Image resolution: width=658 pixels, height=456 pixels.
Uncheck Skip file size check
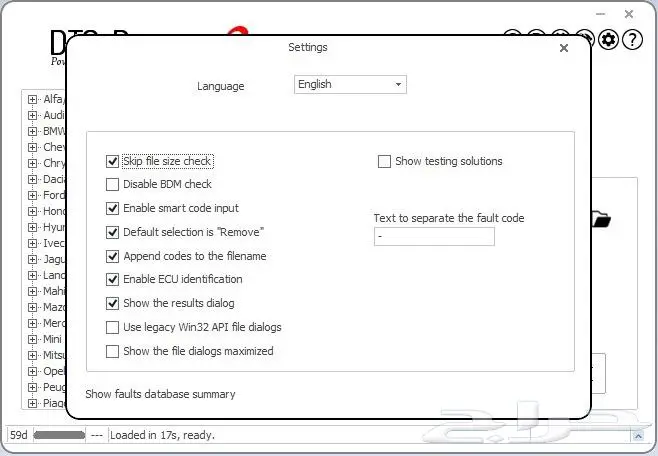click(x=112, y=161)
